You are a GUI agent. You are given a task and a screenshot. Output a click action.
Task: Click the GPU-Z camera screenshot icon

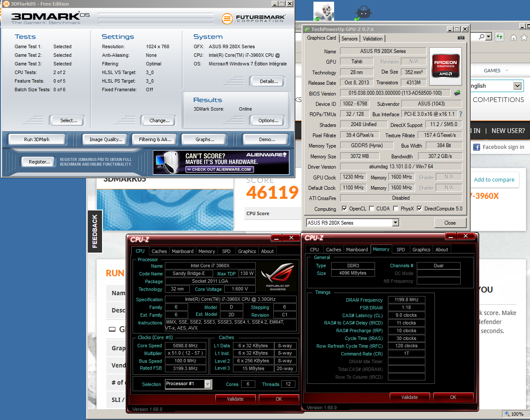[x=461, y=38]
